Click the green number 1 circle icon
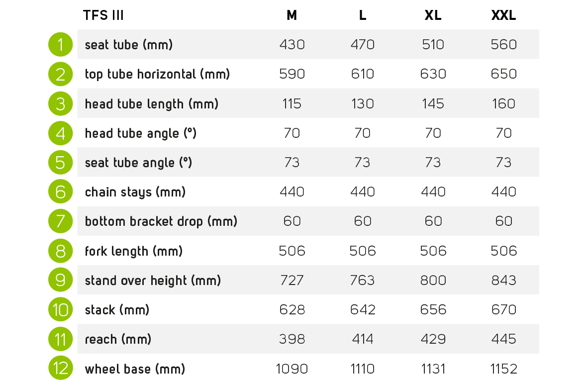 [61, 45]
